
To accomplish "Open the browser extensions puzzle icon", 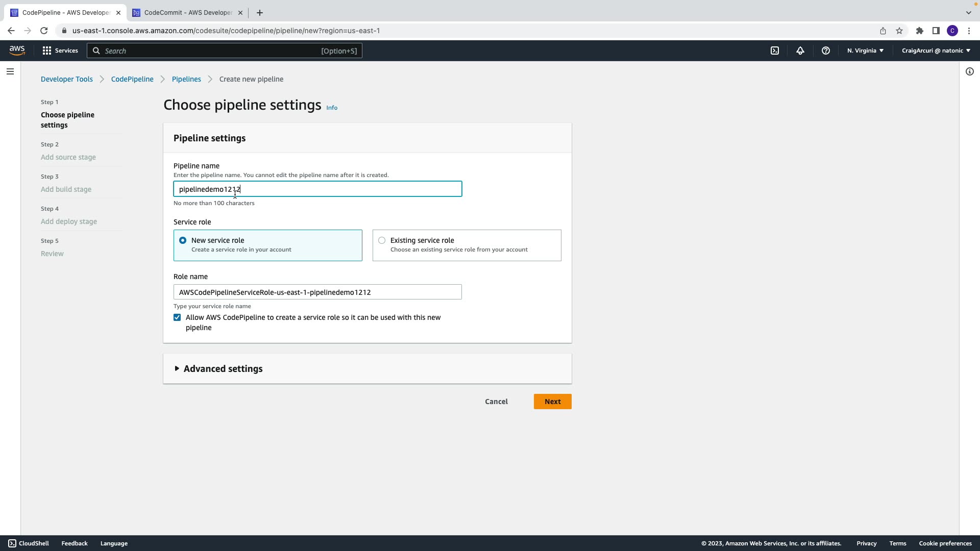I will [919, 31].
